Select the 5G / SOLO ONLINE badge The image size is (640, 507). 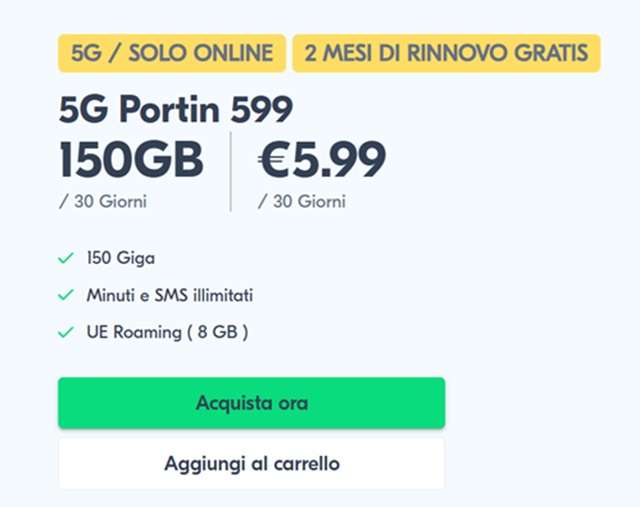pos(172,53)
